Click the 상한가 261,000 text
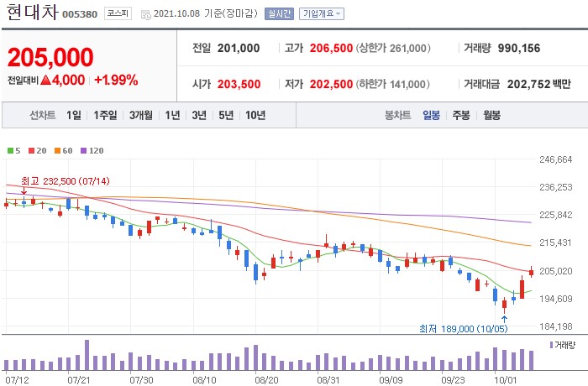The image size is (588, 386). pyautogui.click(x=393, y=48)
